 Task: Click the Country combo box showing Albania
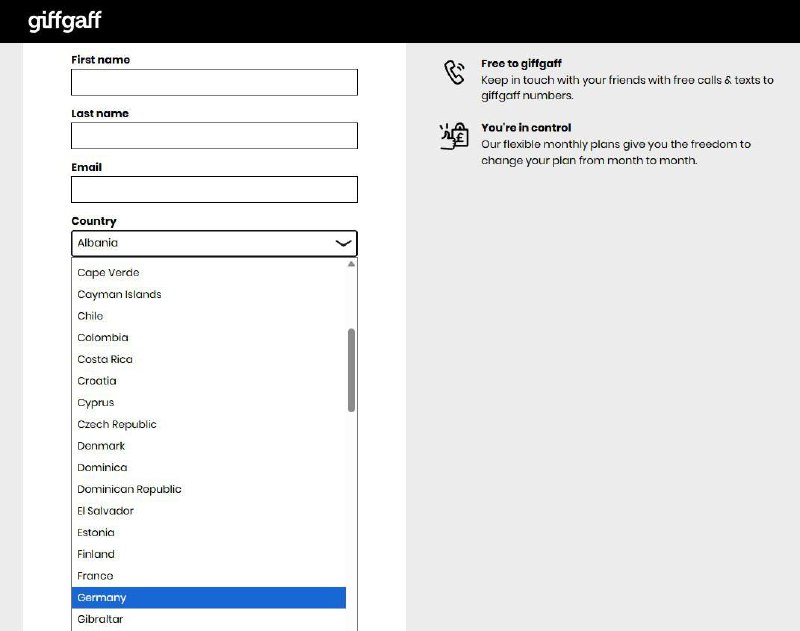(x=200, y=243)
